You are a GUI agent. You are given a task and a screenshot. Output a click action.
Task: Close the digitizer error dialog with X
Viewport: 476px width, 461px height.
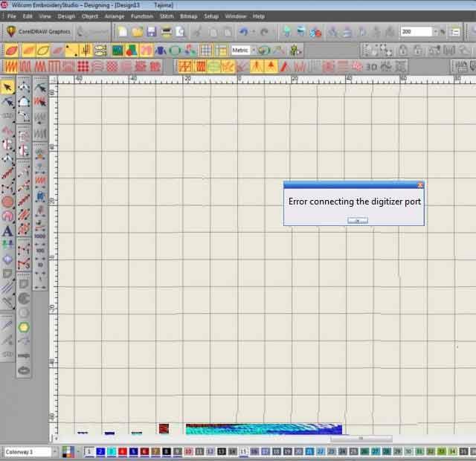click(420, 185)
